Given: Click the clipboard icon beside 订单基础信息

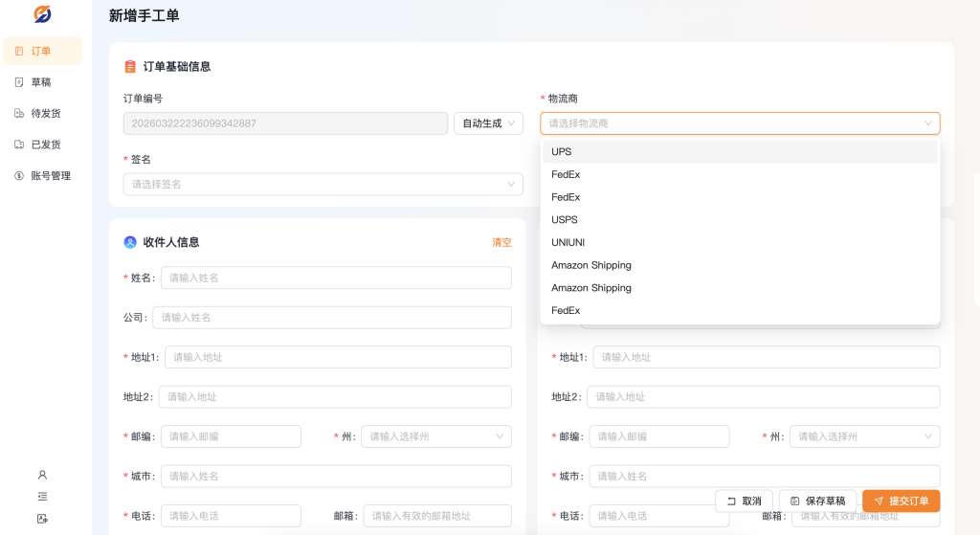Looking at the screenshot, I should (x=130, y=67).
